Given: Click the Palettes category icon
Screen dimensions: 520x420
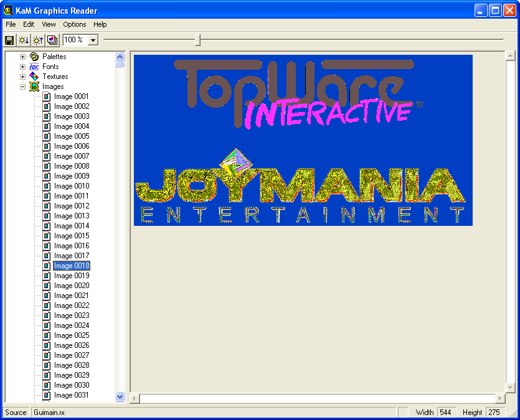Looking at the screenshot, I should coord(34,56).
